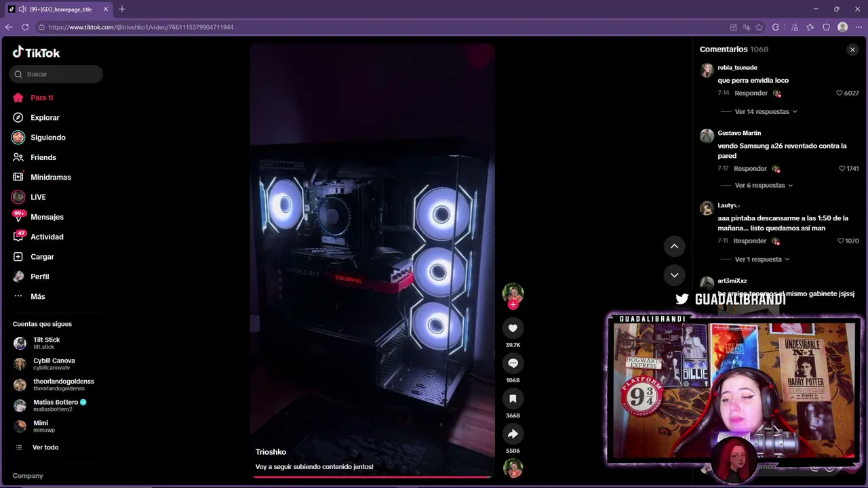Close the Comentarios panel

click(x=852, y=49)
